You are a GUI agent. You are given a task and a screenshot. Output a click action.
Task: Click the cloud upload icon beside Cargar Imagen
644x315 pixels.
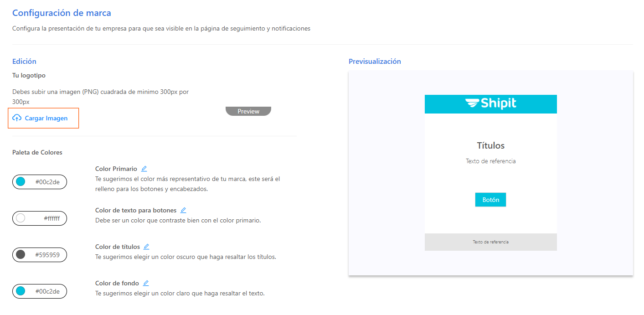17,118
